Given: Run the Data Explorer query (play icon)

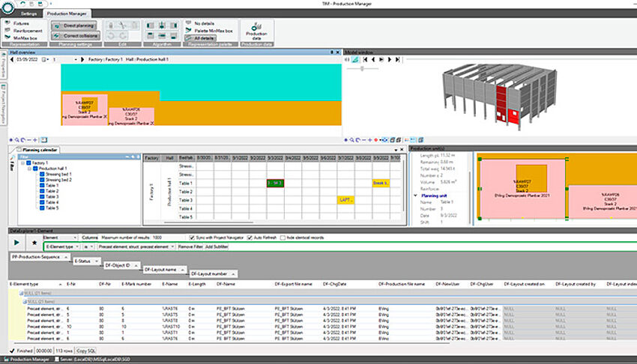Looking at the screenshot, I should point(17,243).
